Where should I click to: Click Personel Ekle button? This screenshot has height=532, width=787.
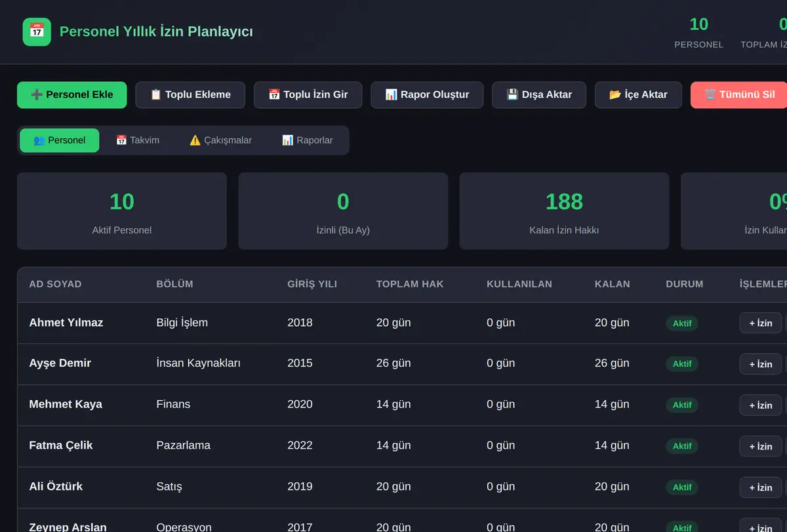72,94
